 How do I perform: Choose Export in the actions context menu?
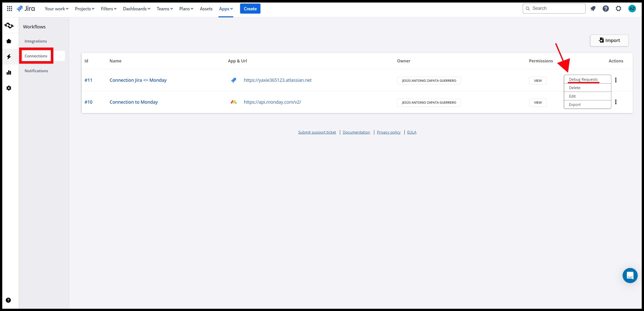point(575,105)
